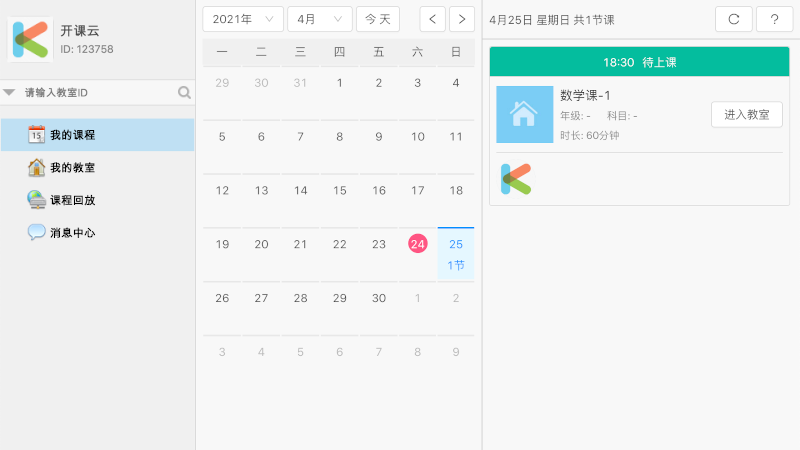
Task: Select April 25 showing 1节
Action: coord(456,254)
